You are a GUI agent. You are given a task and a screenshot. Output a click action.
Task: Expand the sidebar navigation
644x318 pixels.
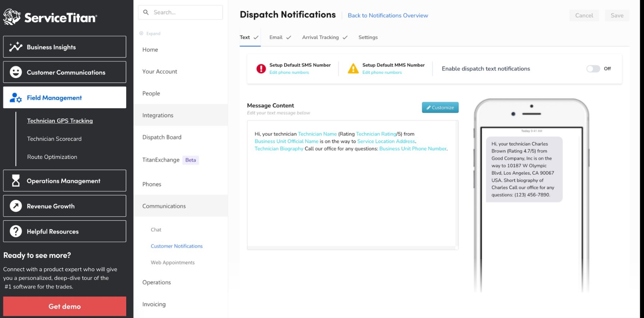pos(150,33)
